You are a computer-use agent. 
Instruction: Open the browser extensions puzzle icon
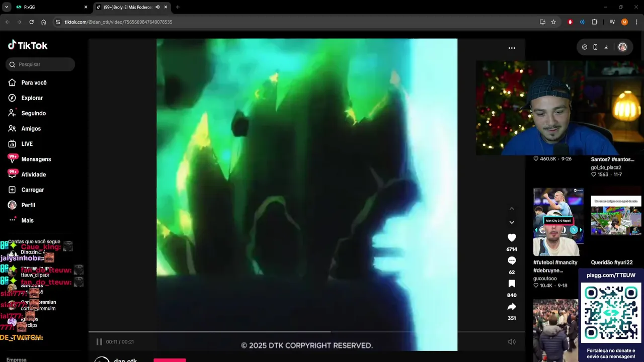tap(594, 22)
